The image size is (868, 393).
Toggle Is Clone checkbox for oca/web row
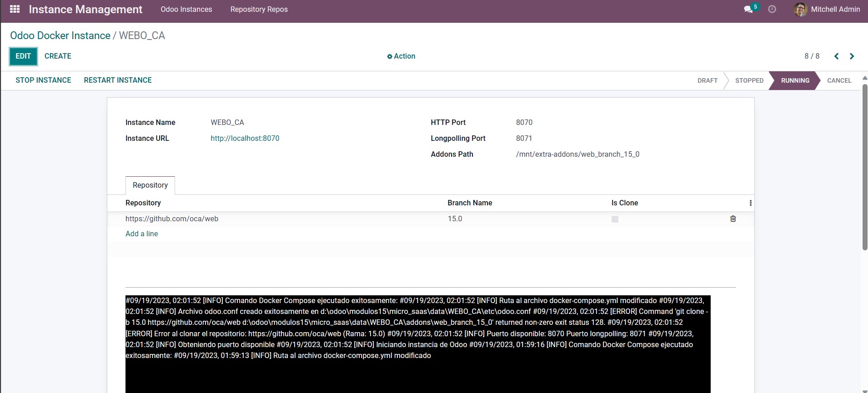pos(615,219)
